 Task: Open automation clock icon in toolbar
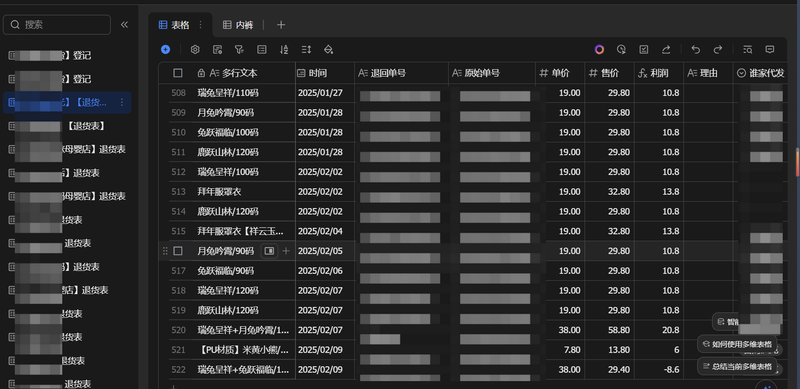click(621, 50)
